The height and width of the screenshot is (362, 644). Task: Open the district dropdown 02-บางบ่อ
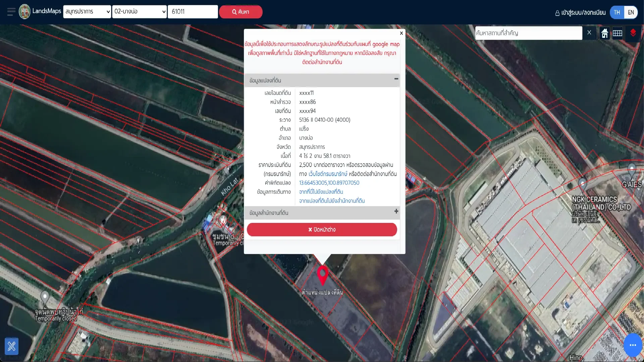(139, 12)
